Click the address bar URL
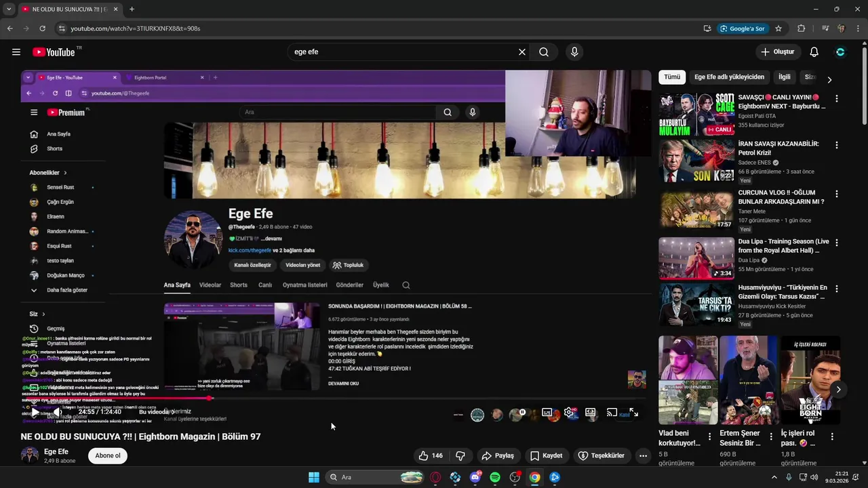Screen dimensions: 868x488 point(136,28)
